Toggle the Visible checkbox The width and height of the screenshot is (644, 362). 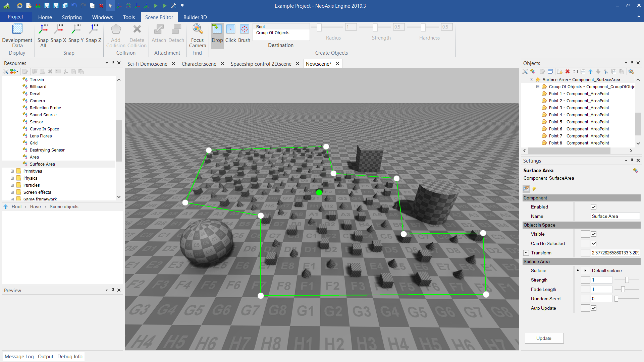tap(594, 234)
